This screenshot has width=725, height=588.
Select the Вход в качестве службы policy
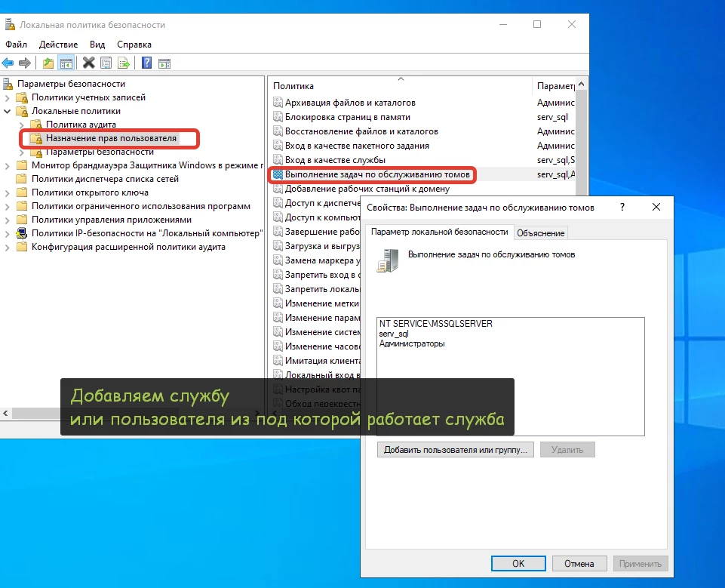(335, 160)
